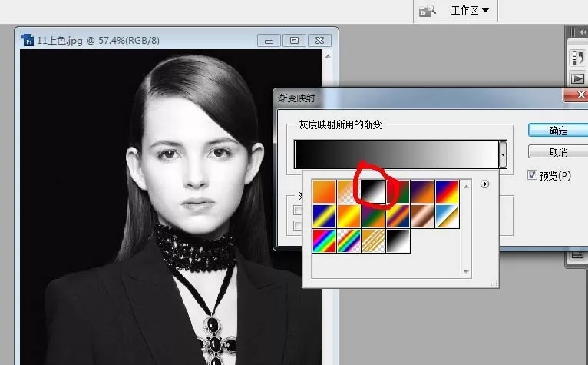Select the copper gradient preset

422,216
